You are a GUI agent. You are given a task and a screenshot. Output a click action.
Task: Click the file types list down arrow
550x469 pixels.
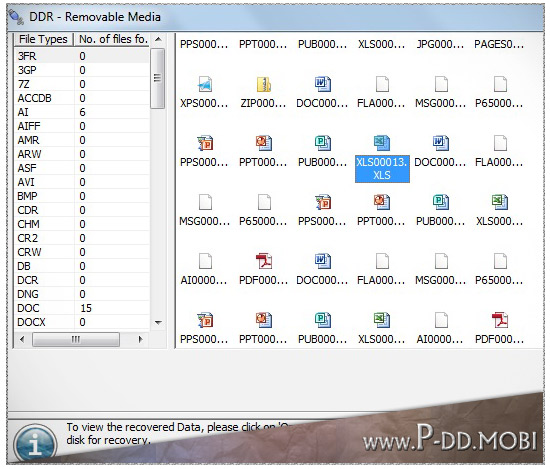pos(158,322)
